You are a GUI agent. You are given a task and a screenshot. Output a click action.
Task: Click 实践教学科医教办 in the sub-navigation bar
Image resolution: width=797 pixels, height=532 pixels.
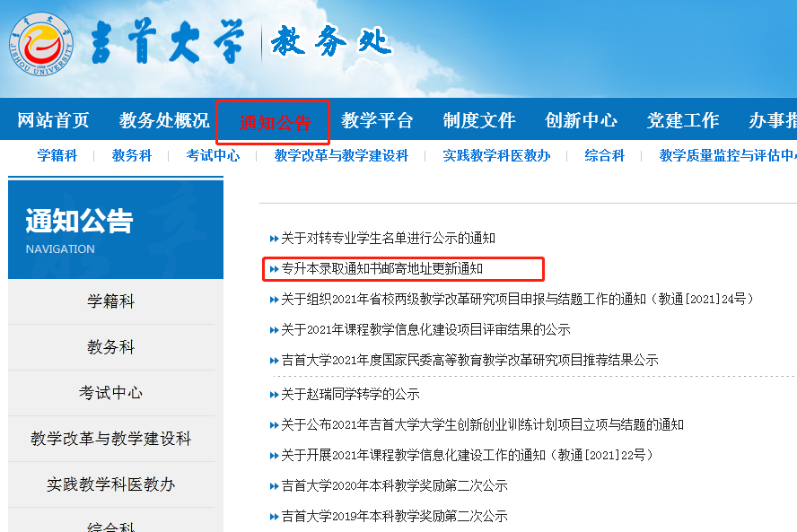point(496,155)
